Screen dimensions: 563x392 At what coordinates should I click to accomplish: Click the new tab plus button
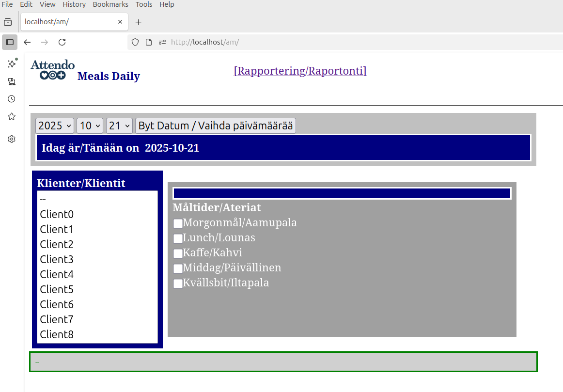click(x=138, y=22)
